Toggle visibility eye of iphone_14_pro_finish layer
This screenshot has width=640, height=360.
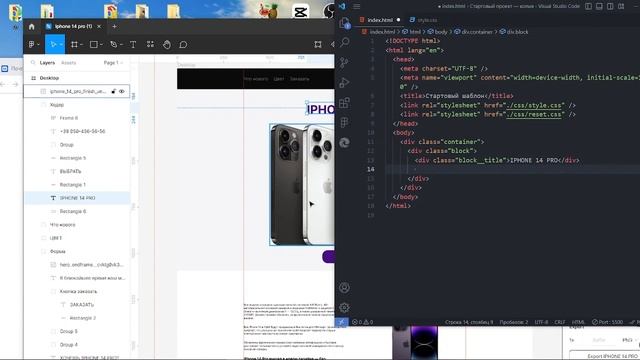(x=122, y=91)
